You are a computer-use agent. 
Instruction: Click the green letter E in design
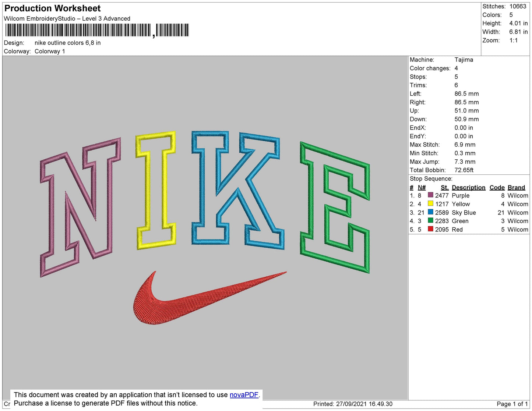pyautogui.click(x=335, y=208)
